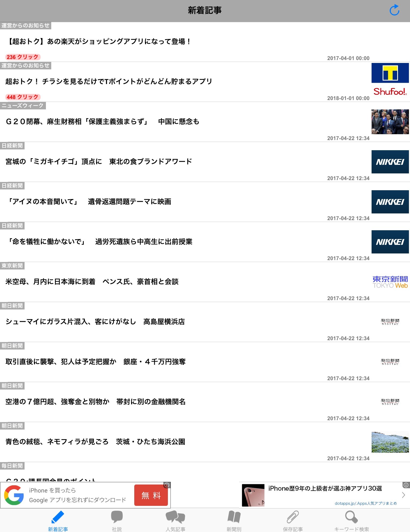The height and width of the screenshot is (532, 410).
Task: Select the 448 クリック badge
Action: click(x=23, y=97)
